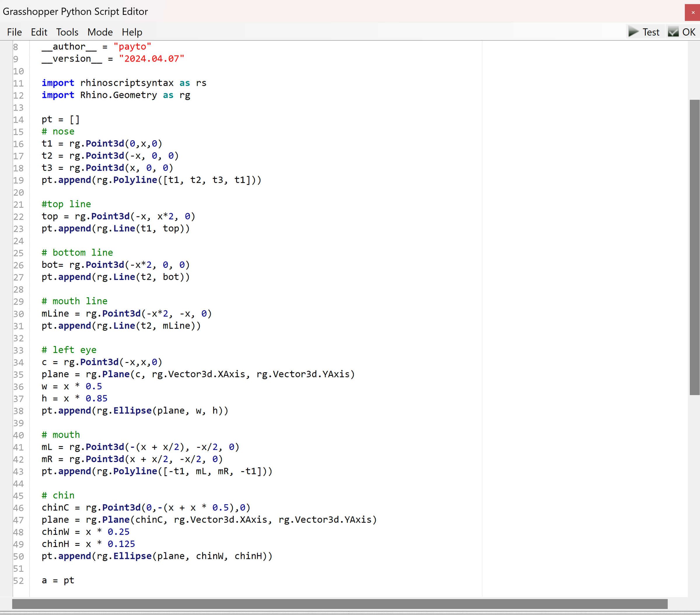Click the 'chinH = x * 0.125' line
This screenshot has width=700, height=615.
tap(88, 544)
